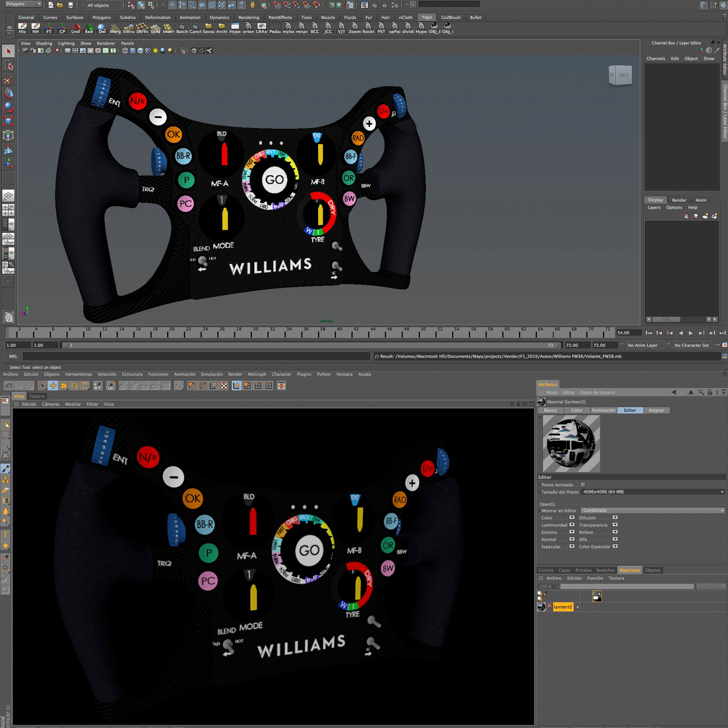The height and width of the screenshot is (728, 728).
Task: Switch to the Textura view tab
Action: [37, 396]
